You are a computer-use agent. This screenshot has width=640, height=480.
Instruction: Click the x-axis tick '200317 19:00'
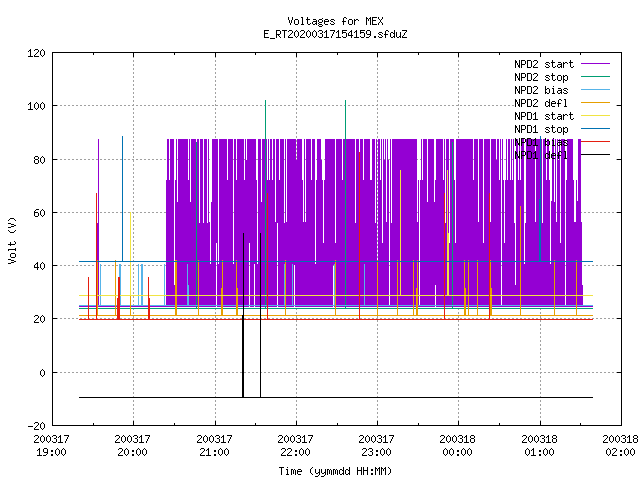(x=51, y=446)
